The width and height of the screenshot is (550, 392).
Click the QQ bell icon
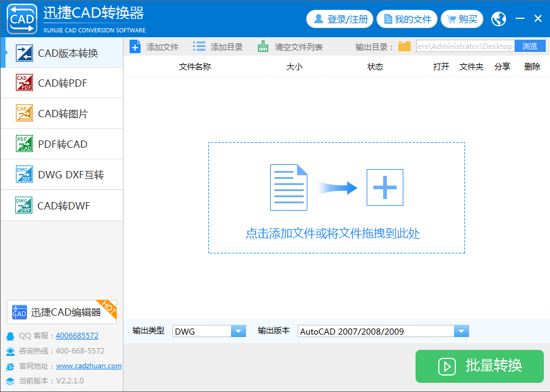click(x=10, y=336)
